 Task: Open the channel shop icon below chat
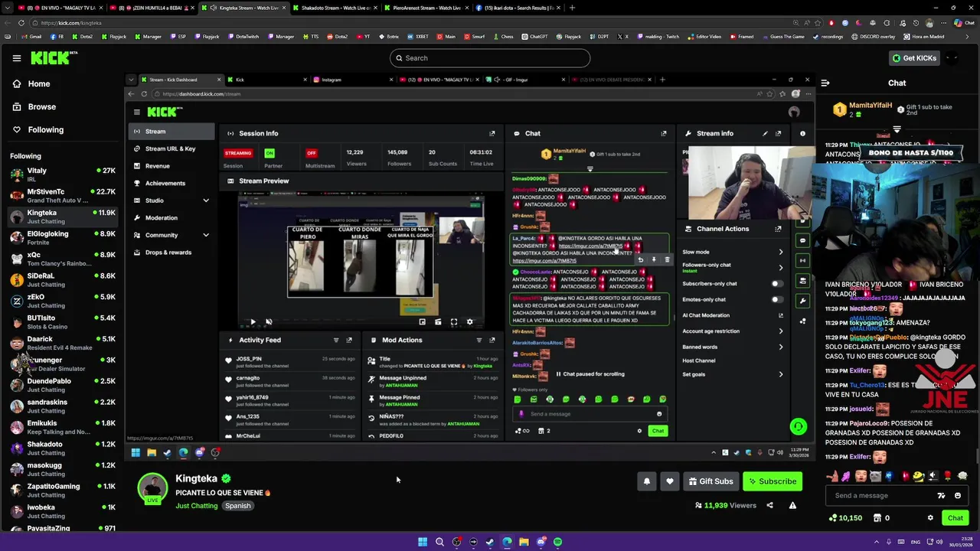(879, 518)
